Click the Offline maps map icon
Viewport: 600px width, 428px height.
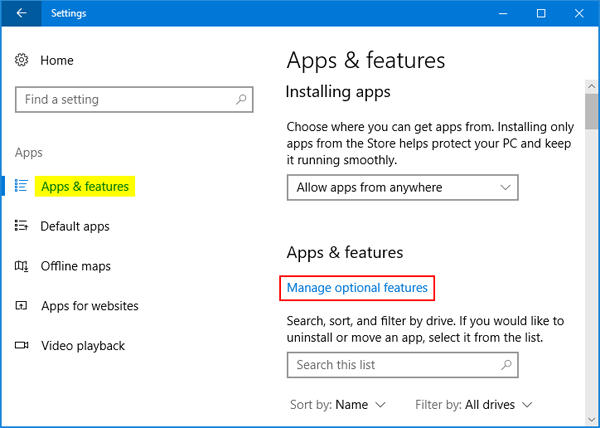[x=22, y=267]
